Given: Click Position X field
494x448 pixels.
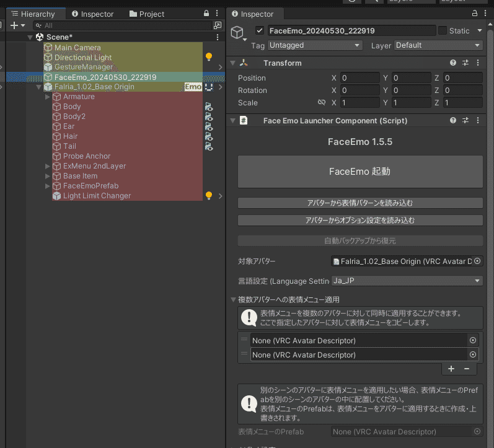Looking at the screenshot, I should [360, 78].
